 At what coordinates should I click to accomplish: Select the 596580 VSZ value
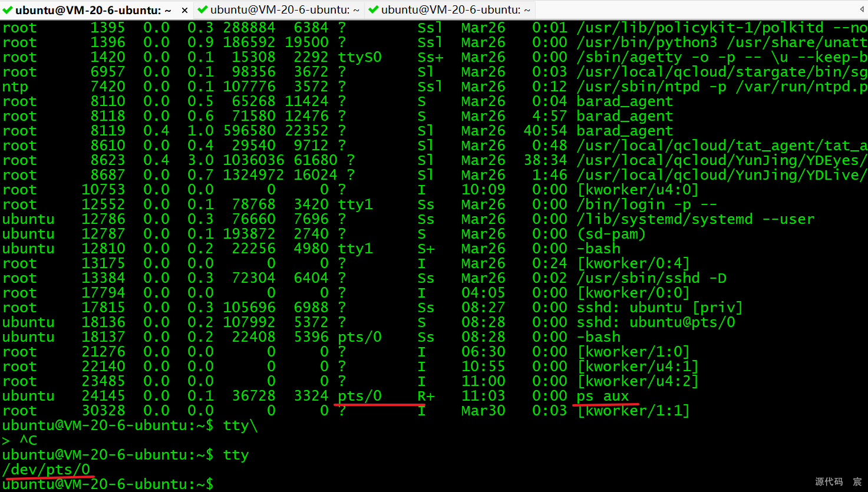(x=249, y=131)
